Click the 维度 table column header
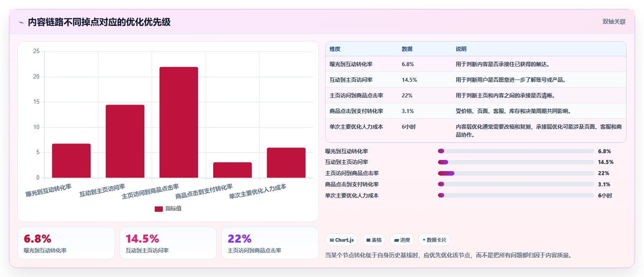The height and width of the screenshot is (277, 644). pos(335,49)
